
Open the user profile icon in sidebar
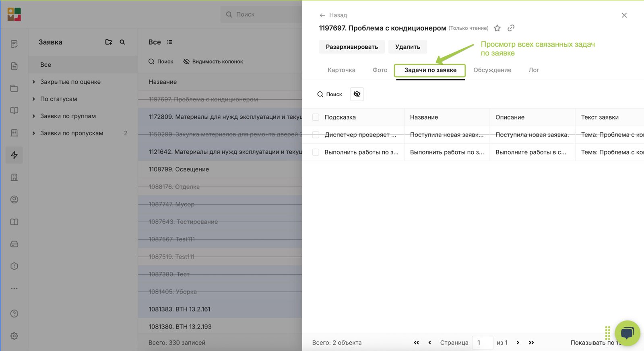[x=14, y=200]
